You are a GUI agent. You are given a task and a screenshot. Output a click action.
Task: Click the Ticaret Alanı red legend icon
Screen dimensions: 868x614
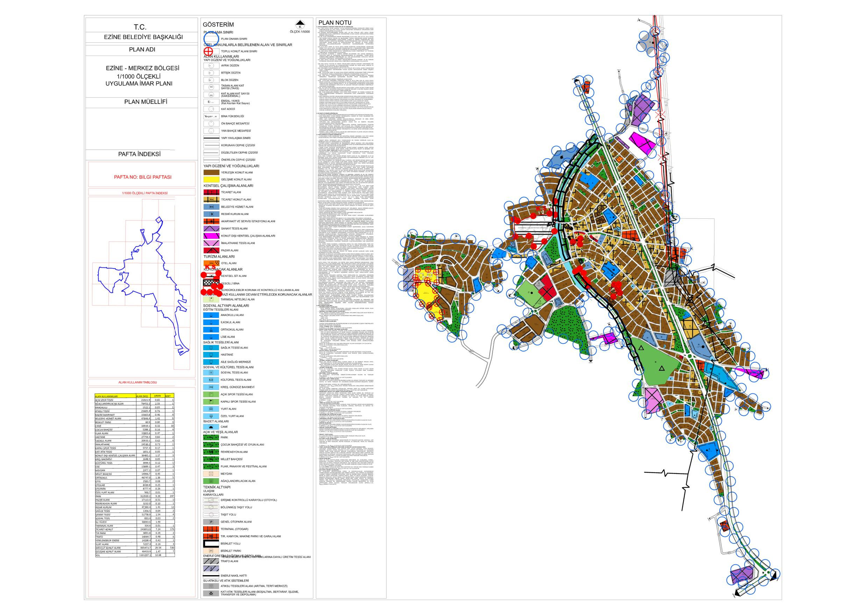(211, 192)
